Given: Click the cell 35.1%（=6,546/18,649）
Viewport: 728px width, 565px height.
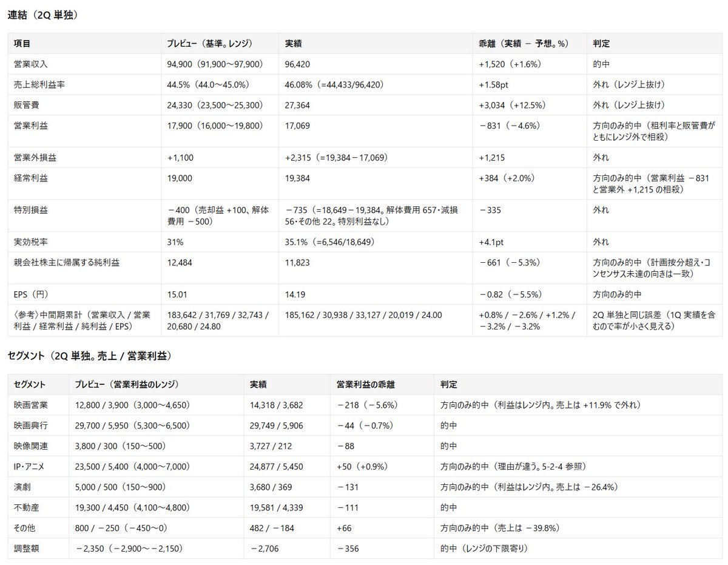Looking at the screenshot, I should click(329, 242).
